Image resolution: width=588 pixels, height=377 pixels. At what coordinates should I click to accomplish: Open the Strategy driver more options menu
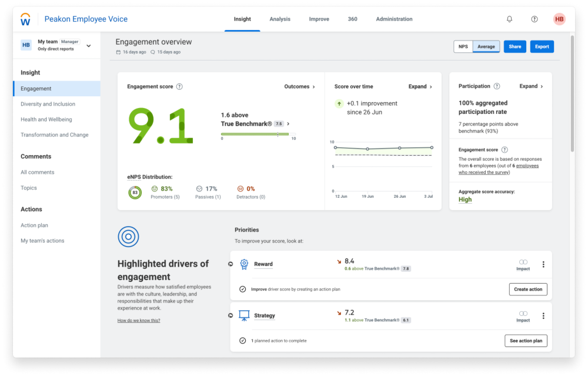click(543, 316)
